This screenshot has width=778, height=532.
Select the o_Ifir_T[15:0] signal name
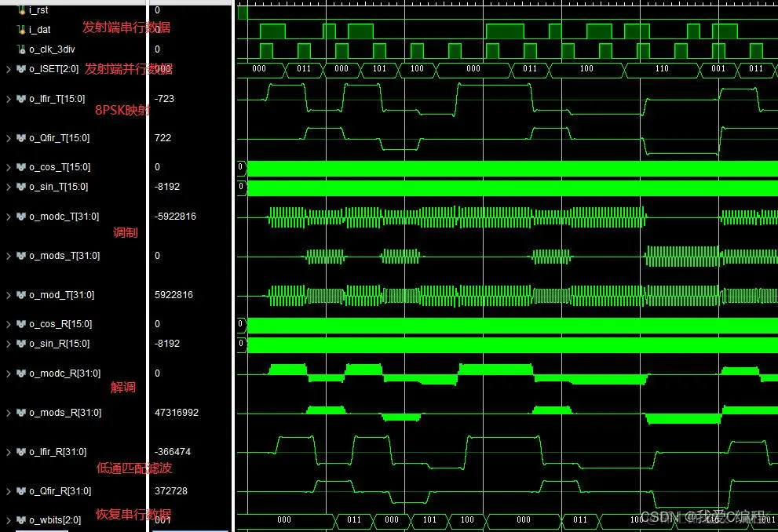click(x=57, y=99)
